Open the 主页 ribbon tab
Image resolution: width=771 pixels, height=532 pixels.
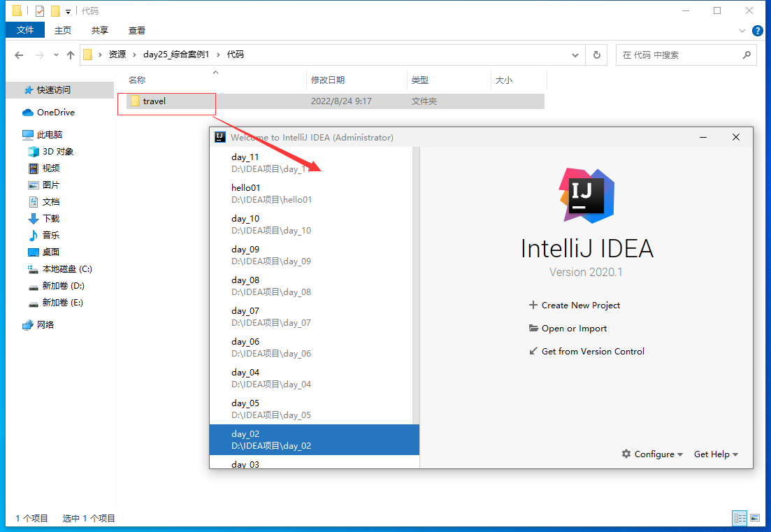coord(62,30)
